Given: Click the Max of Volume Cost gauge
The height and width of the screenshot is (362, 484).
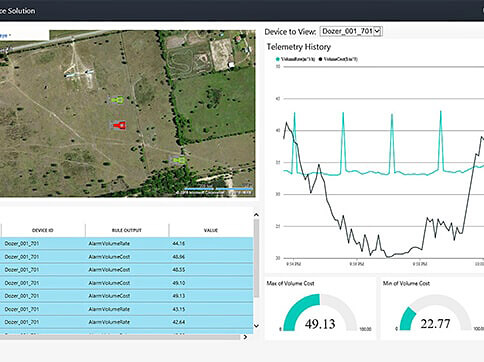Looking at the screenshot, I should click(x=320, y=313).
